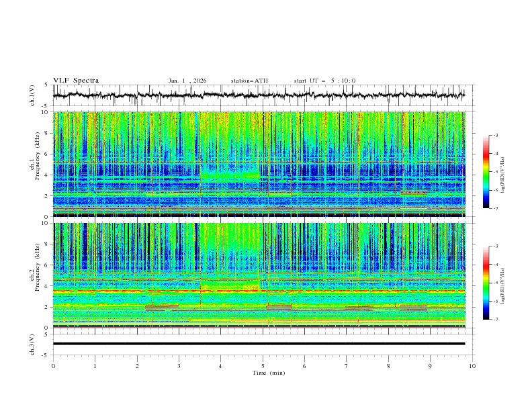This screenshot has width=532, height=411.
Task: Click the ch.2 'Frequency (kHz)' axis label
Action: [x=38, y=267]
